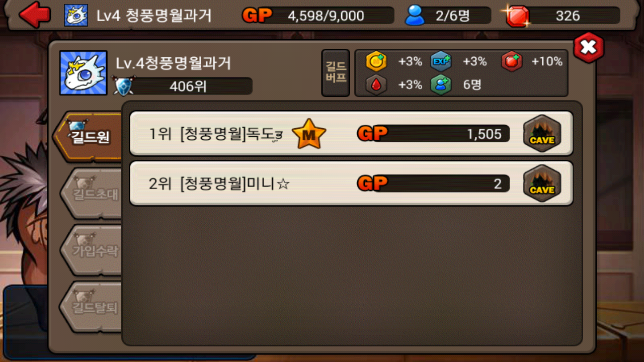Tap the red ruby gem icon

pos(517,16)
